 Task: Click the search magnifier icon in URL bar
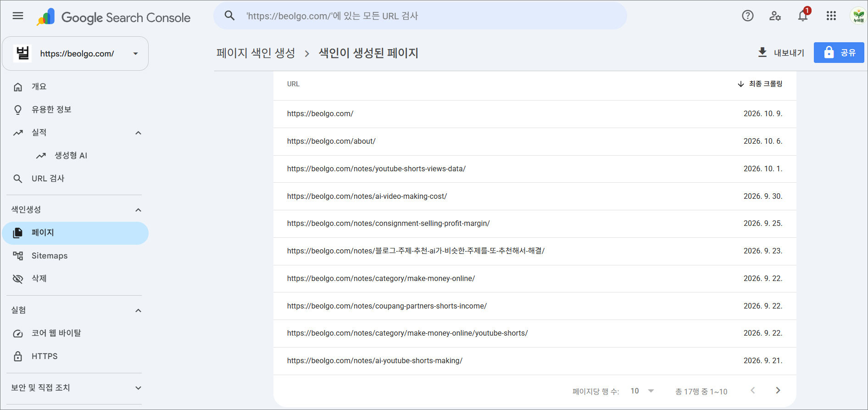click(x=229, y=16)
